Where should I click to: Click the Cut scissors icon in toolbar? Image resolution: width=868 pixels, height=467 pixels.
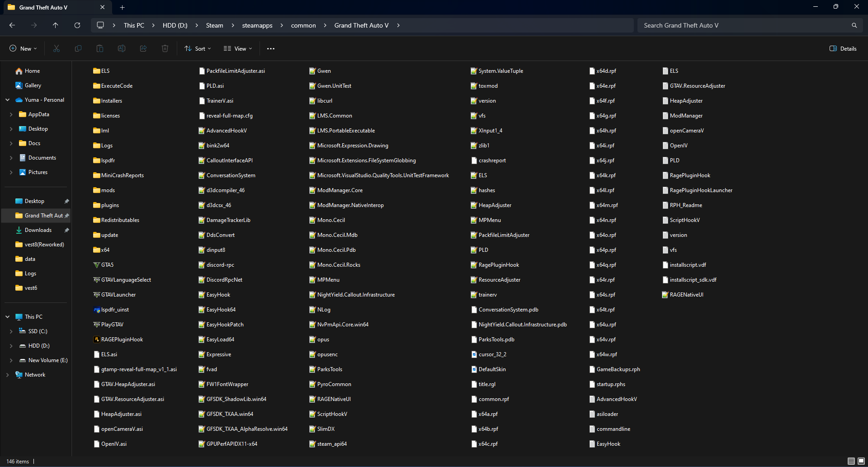pos(57,48)
